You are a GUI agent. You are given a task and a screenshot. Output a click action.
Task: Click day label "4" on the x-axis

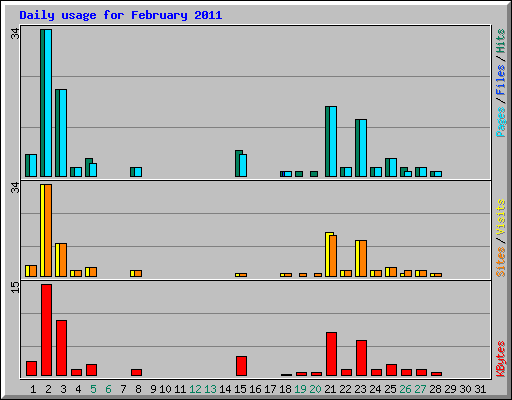[x=78, y=389]
